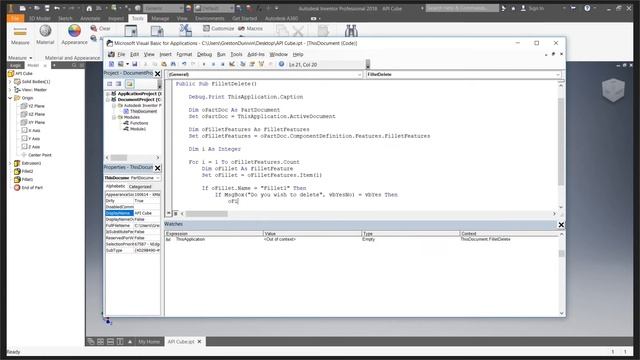Open the Measure panel dropdown arrow
The height and width of the screenshot is (360, 640).
tap(31, 58)
